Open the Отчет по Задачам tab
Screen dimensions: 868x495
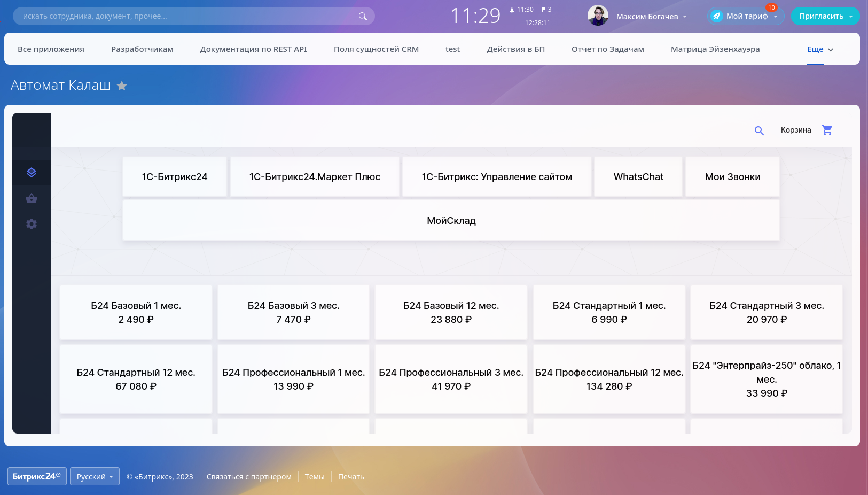[607, 49]
